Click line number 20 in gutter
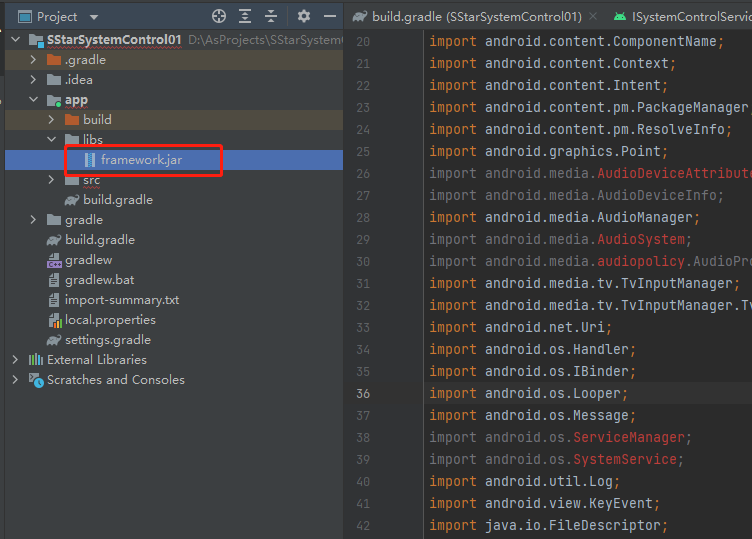 click(363, 42)
